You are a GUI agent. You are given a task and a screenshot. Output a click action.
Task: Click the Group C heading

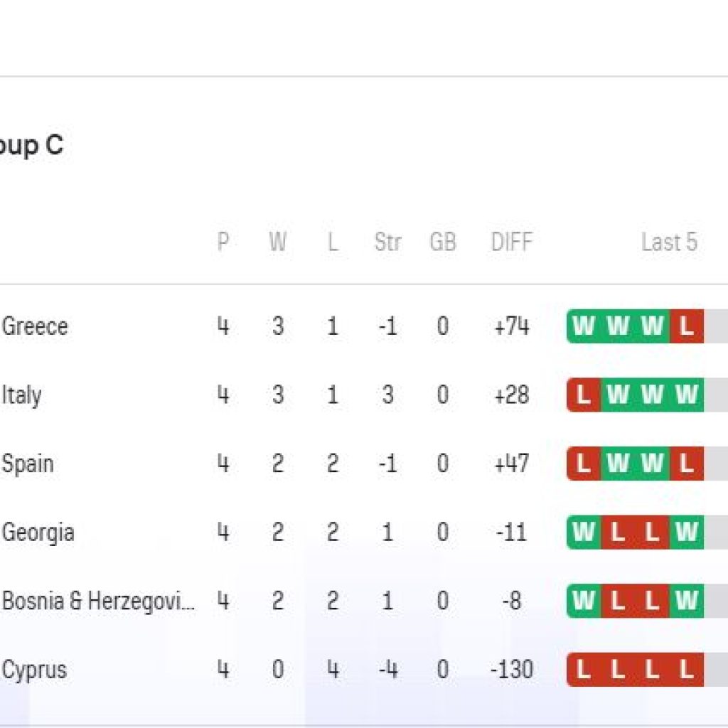tap(31, 146)
